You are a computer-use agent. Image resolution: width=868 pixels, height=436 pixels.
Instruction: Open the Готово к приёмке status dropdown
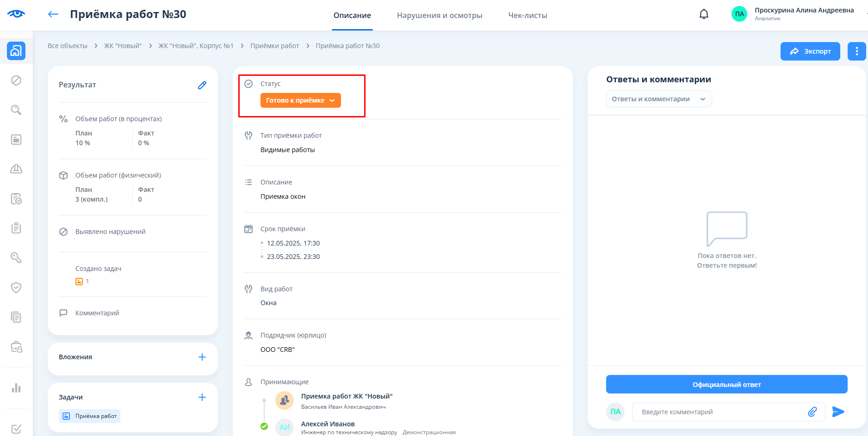(300, 100)
